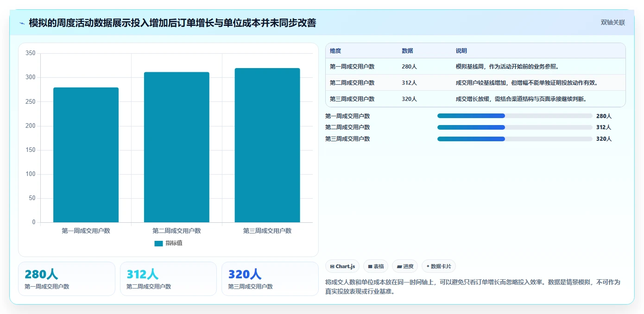Viewport: 644px width, 314px height.
Task: Click description starting 成交用户较基线增加
Action: (527, 83)
